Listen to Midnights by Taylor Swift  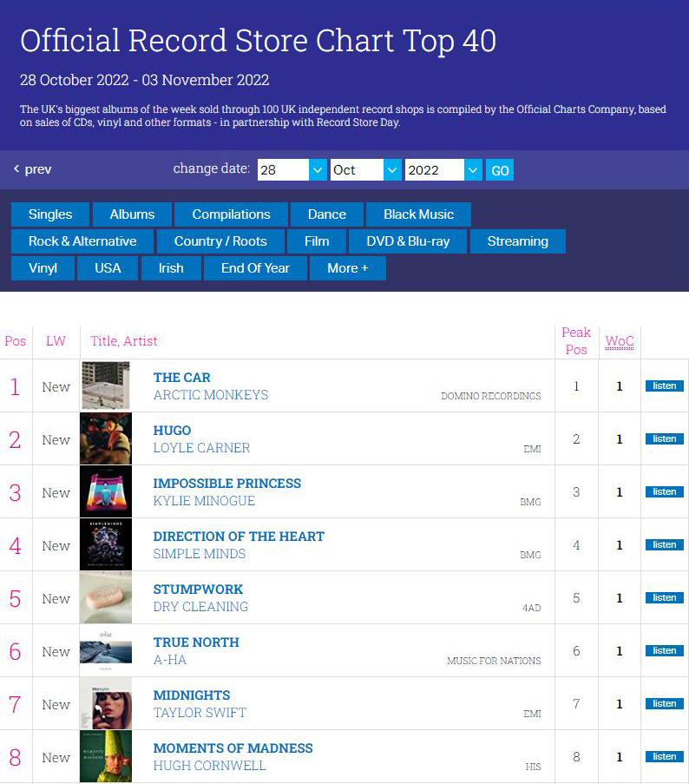(x=664, y=704)
